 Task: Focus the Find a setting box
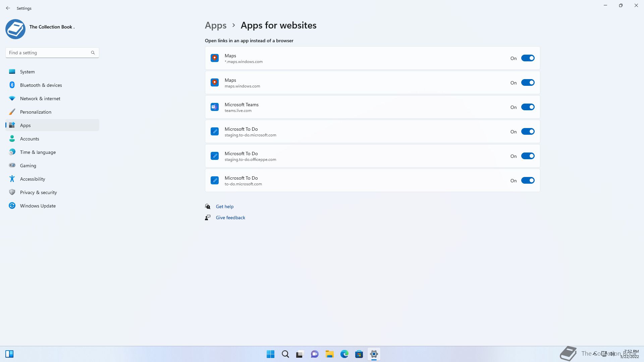pyautogui.click(x=52, y=53)
